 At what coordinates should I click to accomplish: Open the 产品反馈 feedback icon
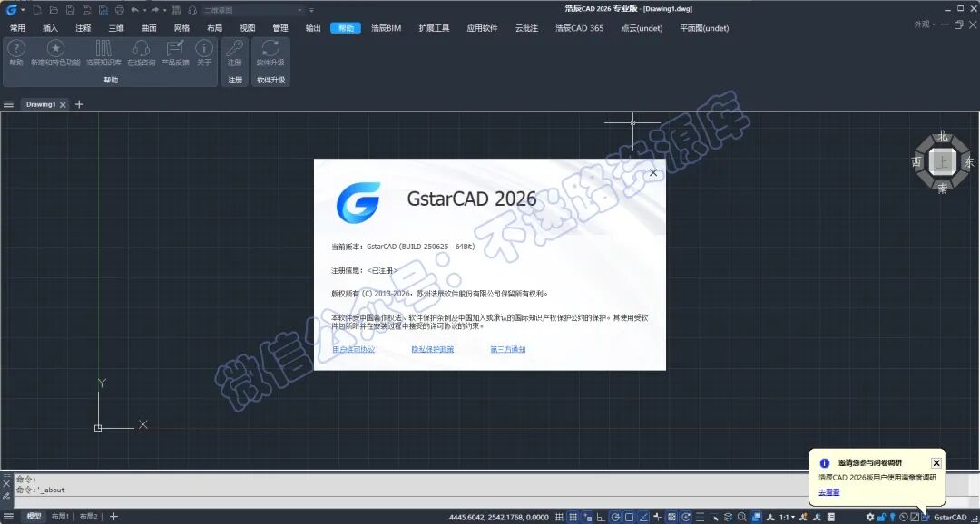(175, 49)
